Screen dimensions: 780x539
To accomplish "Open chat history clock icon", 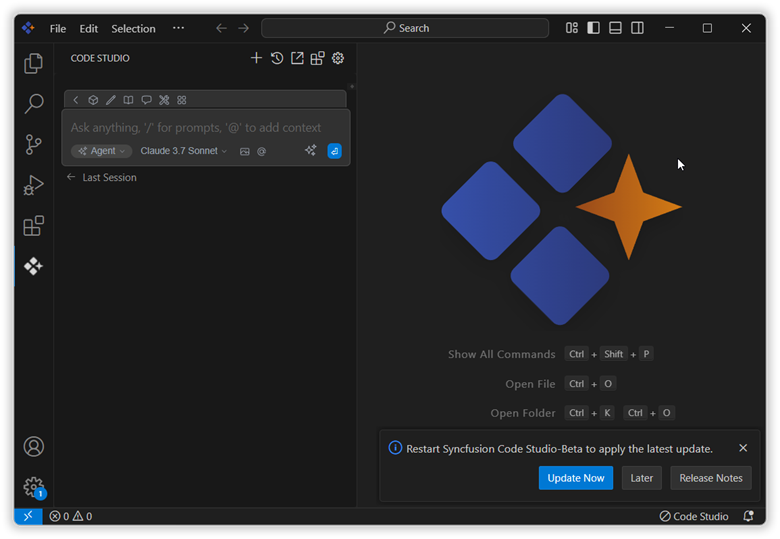I will 277,58.
